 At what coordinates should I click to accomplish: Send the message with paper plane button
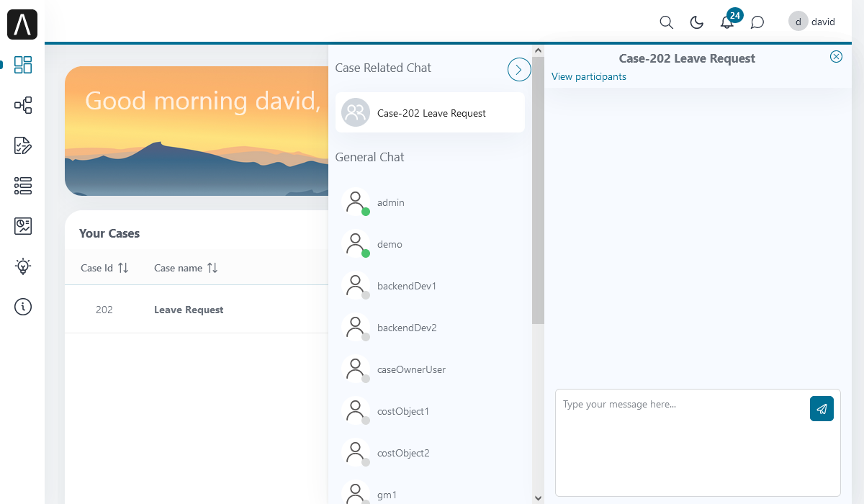click(x=822, y=408)
